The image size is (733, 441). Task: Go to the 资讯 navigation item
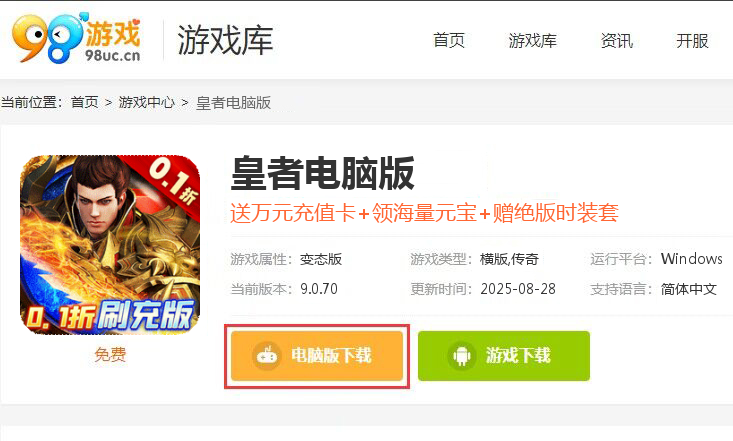click(617, 41)
